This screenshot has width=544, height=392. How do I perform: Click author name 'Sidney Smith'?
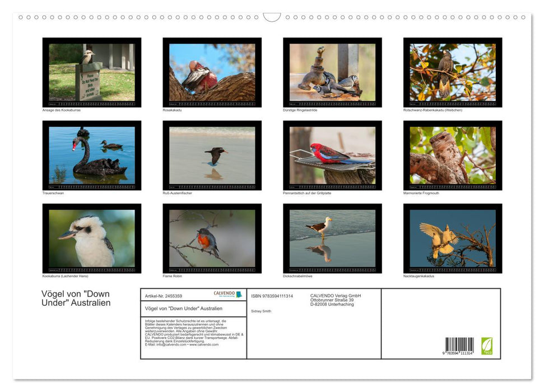point(261,311)
